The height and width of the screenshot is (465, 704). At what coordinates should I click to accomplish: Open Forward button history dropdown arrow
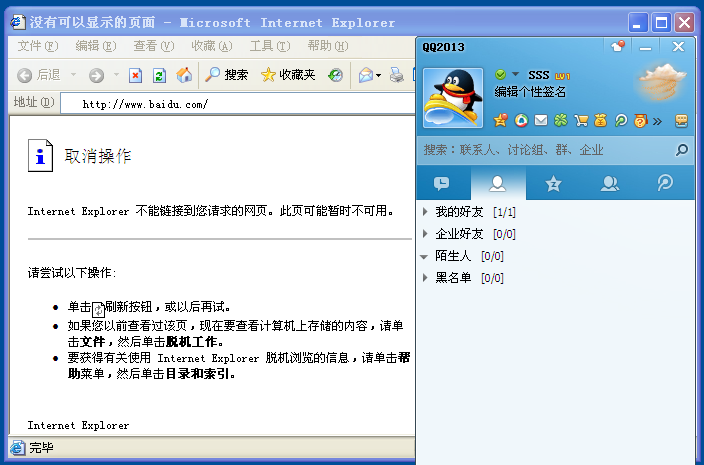pos(116,75)
